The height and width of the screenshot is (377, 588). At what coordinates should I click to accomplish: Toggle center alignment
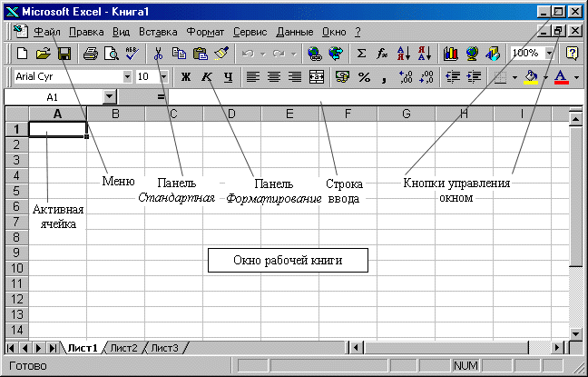click(x=274, y=77)
